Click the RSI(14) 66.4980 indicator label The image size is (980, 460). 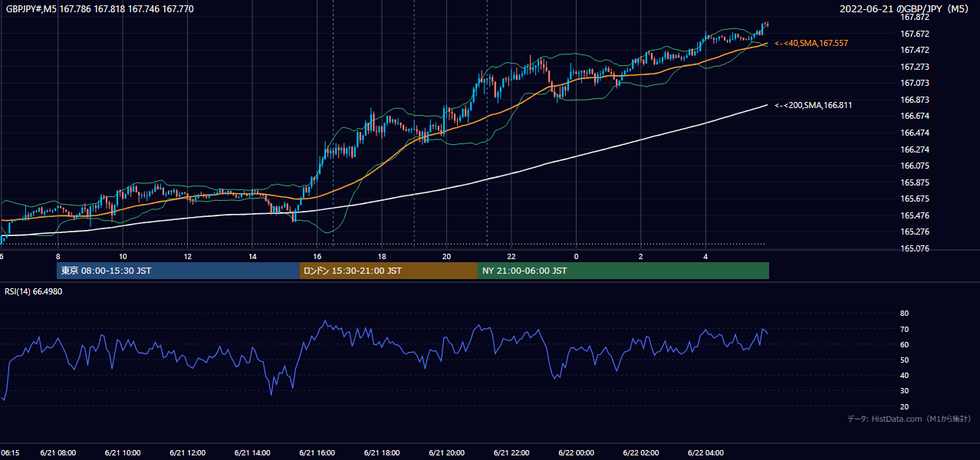[x=34, y=291]
